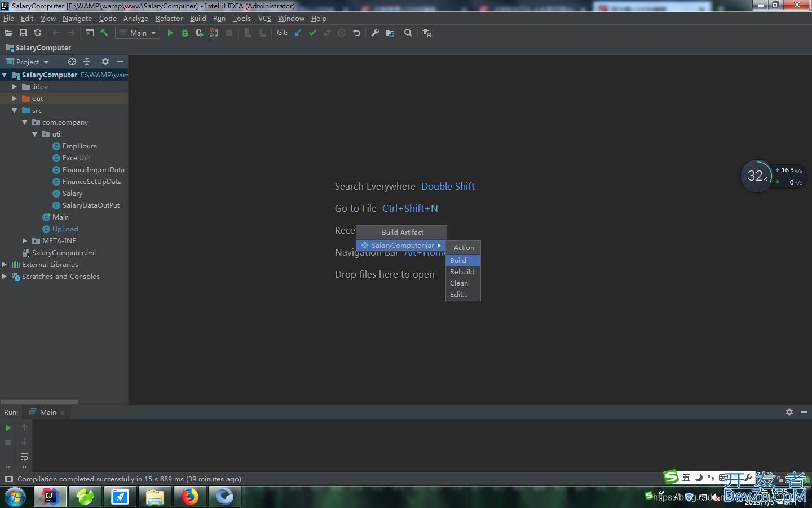Select Rebuild in the Action popup
The image size is (812, 508).
coord(463,271)
